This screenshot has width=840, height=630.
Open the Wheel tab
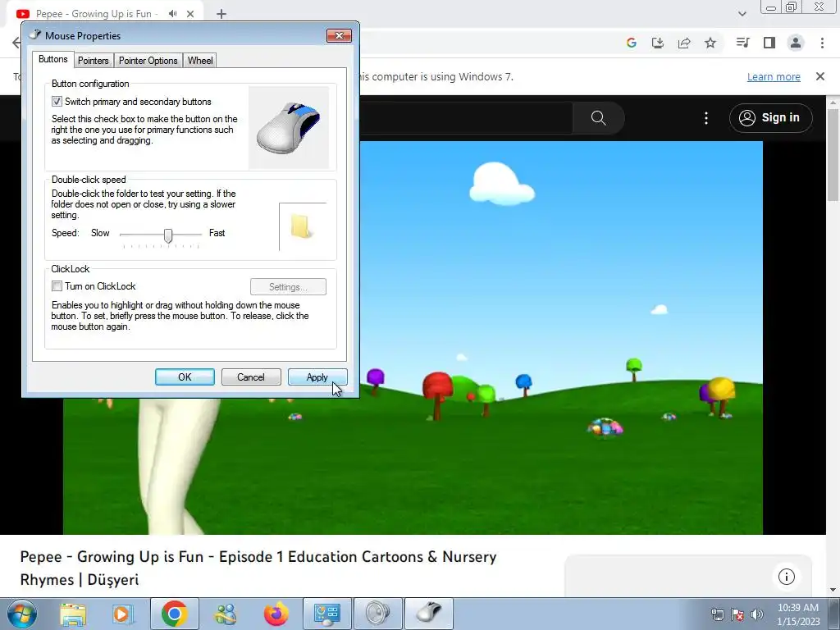200,61
